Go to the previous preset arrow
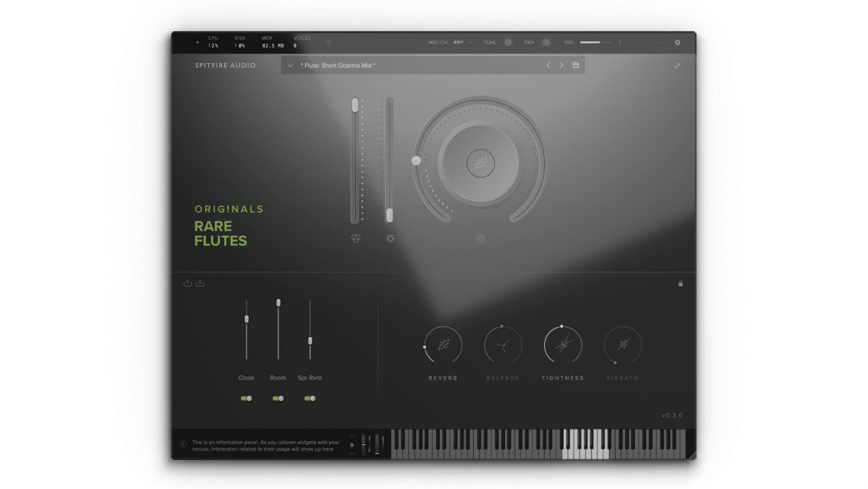The image size is (868, 489). point(548,66)
